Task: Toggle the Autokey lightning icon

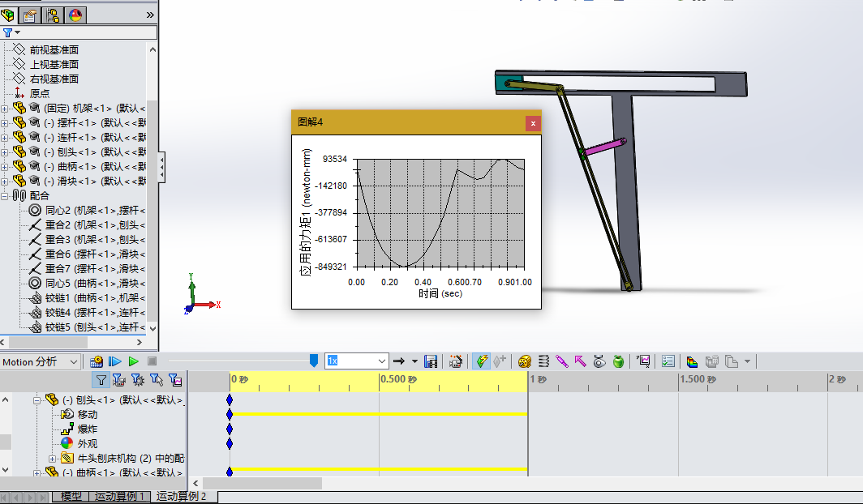Action: [482, 361]
